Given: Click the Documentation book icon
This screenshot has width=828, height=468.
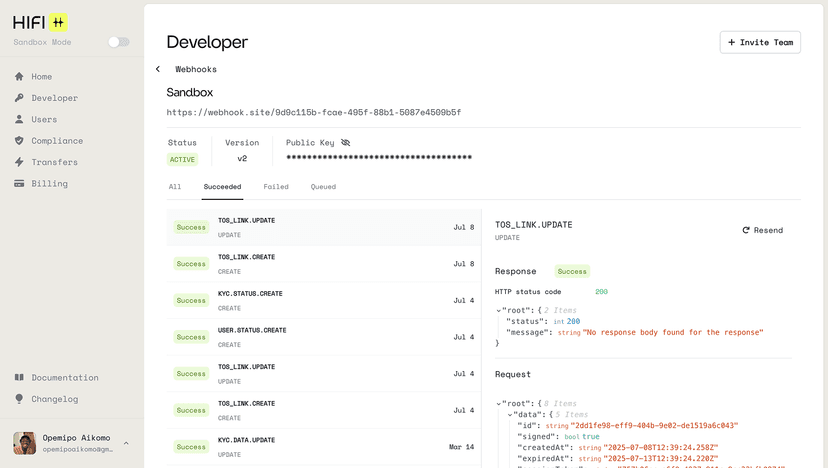Looking at the screenshot, I should click(19, 377).
